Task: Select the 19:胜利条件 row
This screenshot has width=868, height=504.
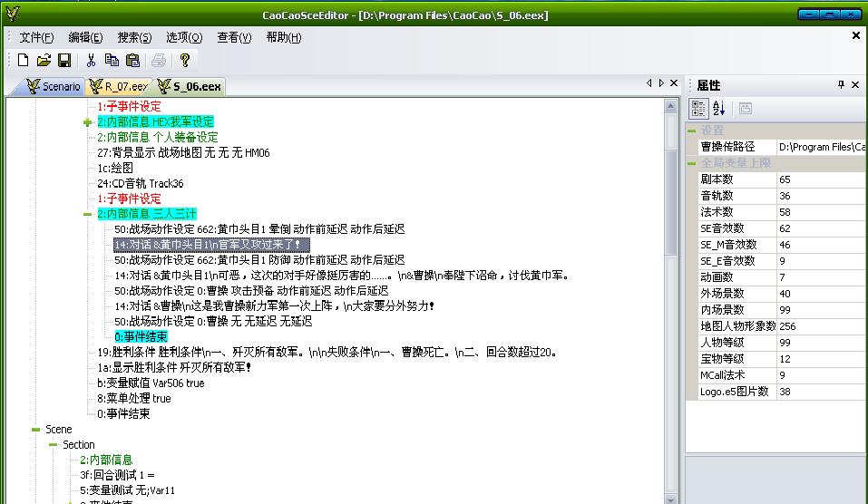Action: tap(327, 353)
